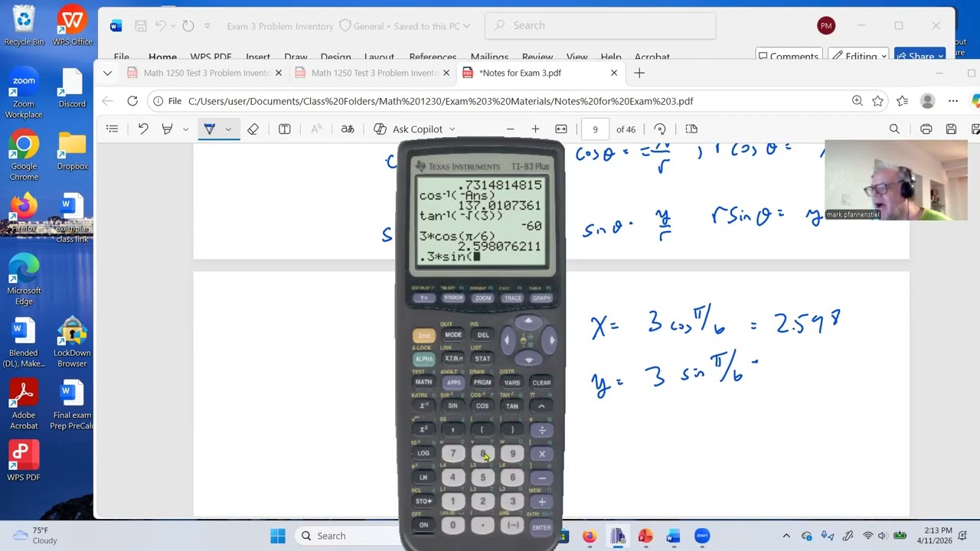
Task: Add this page to favorites star
Action: point(878,101)
